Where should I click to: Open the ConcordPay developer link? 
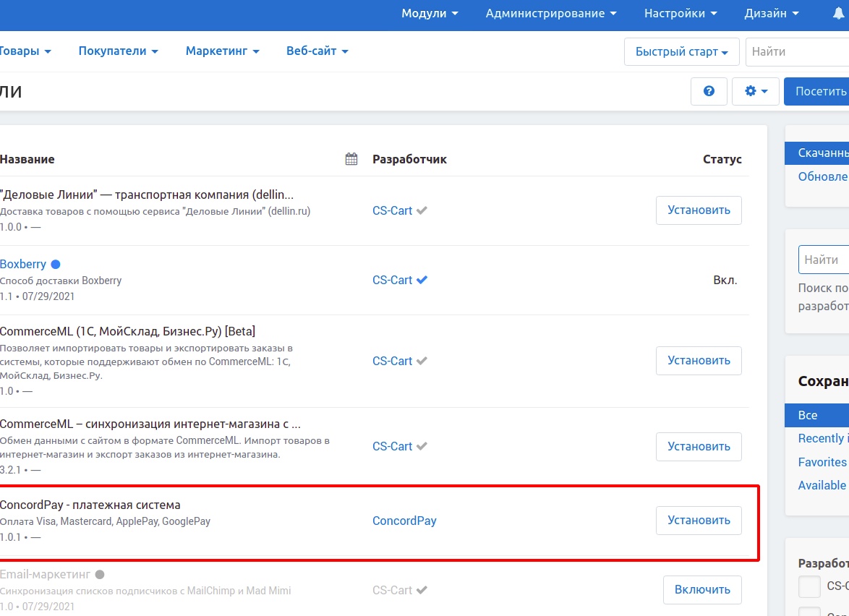pyautogui.click(x=404, y=521)
